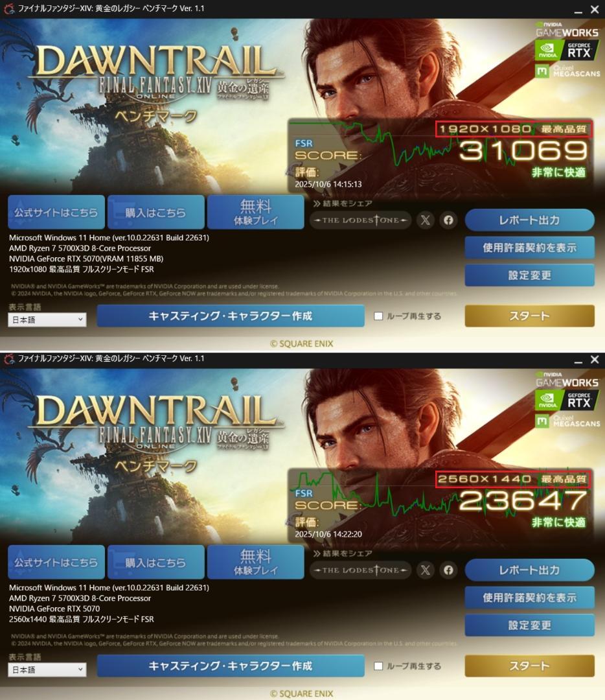605x700 pixels.
Task: Click 公式サイトはこちら in the upper window
Action: [x=56, y=212]
